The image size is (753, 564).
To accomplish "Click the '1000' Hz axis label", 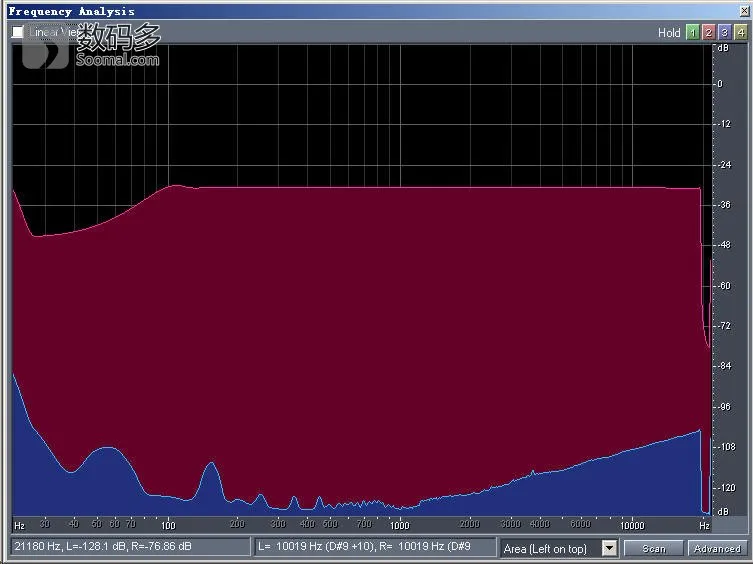I will coord(400,526).
